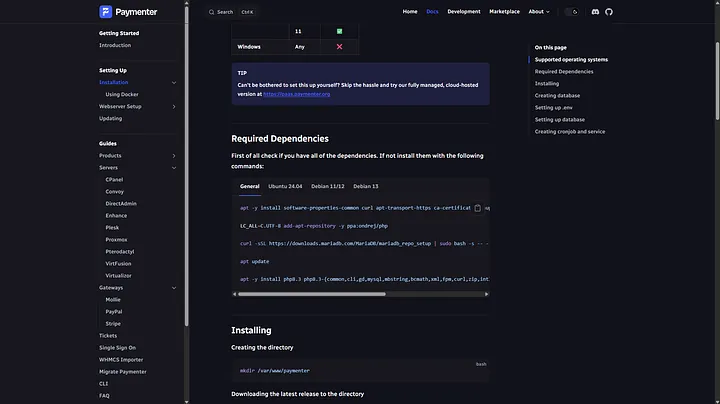Click the page vertical scrollbar thumb
720x404 pixels.
click(717, 81)
